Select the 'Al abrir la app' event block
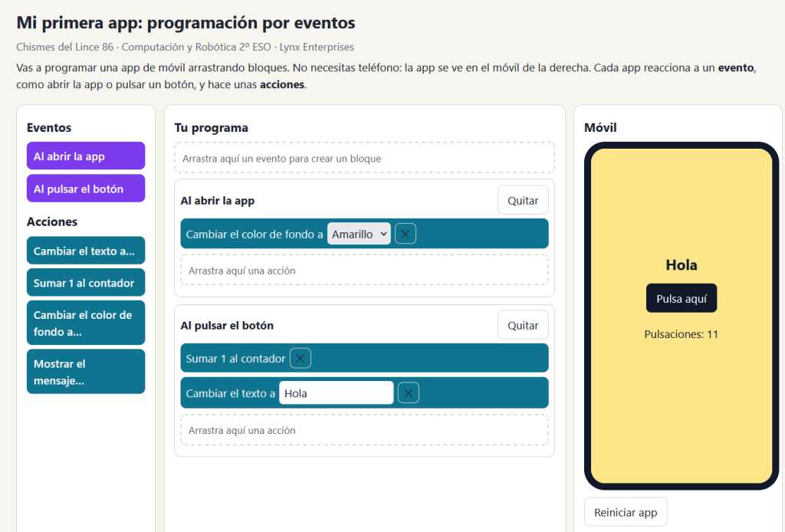Image resolution: width=785 pixels, height=532 pixels. coord(86,156)
